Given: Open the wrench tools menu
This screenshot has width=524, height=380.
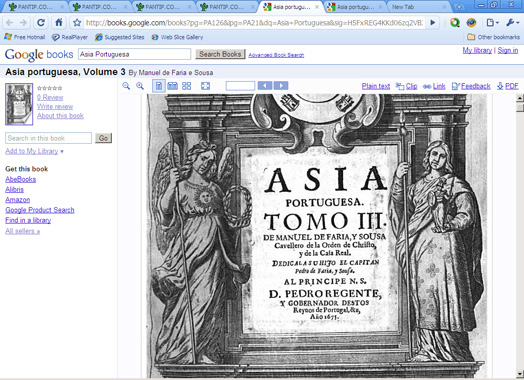Looking at the screenshot, I should (512, 23).
